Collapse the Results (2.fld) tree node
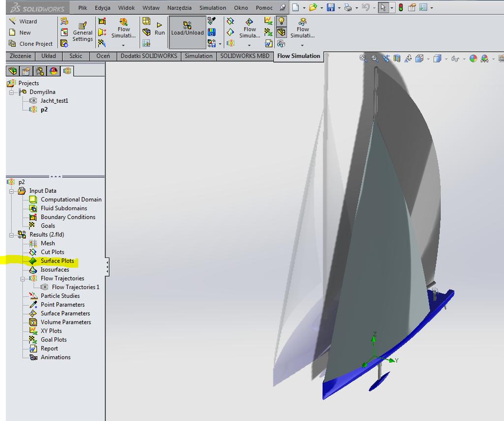This screenshot has width=504, height=421. pos(12,235)
